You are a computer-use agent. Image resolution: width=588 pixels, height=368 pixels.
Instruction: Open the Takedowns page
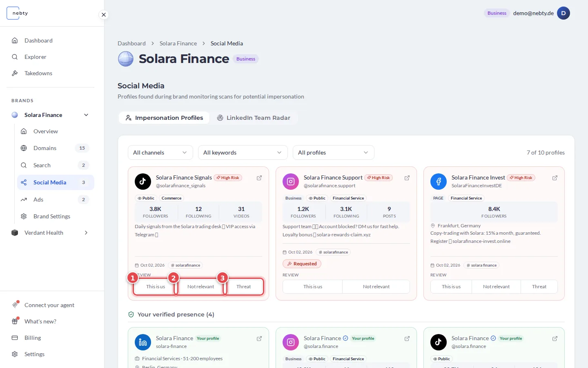click(x=50, y=73)
